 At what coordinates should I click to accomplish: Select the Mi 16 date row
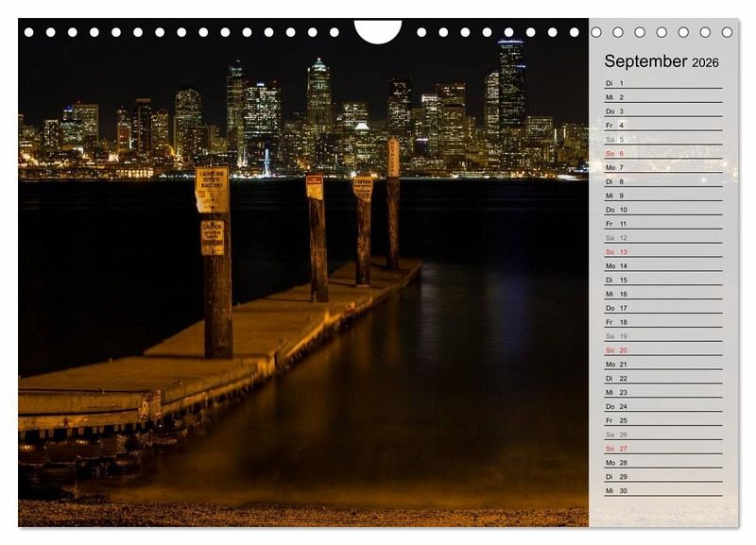[662, 294]
